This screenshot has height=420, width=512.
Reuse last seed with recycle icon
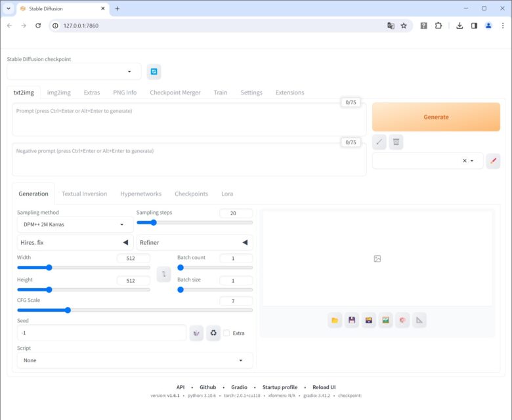(213, 333)
